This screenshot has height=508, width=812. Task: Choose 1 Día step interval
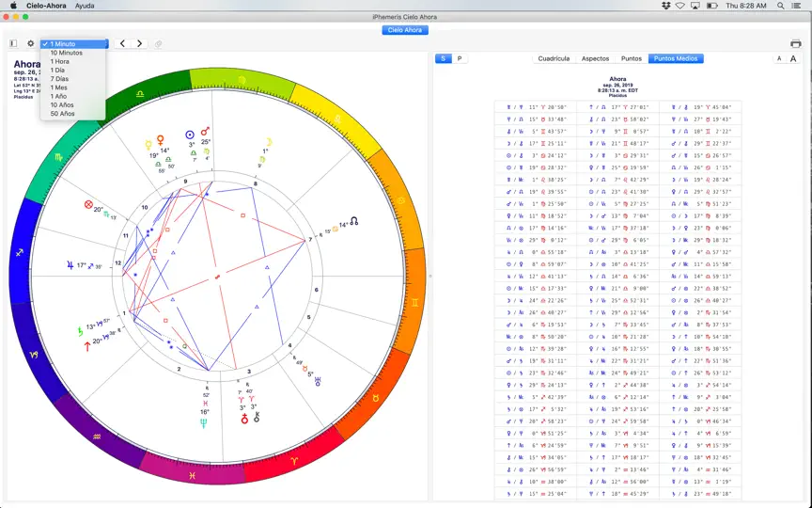tap(73, 70)
